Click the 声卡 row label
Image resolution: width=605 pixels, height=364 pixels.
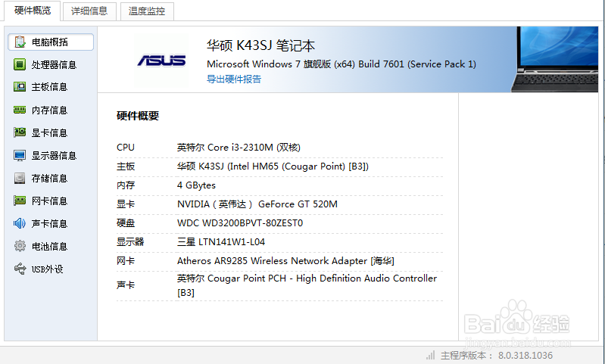[126, 285]
